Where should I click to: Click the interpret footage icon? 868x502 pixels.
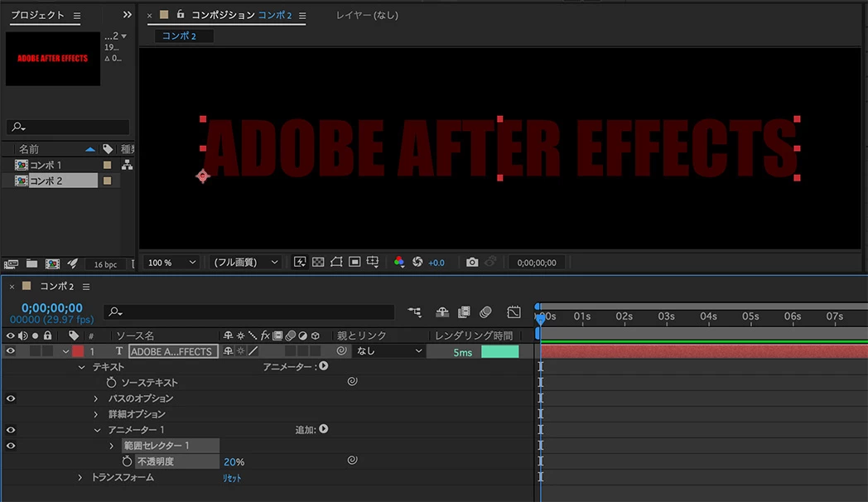(11, 264)
